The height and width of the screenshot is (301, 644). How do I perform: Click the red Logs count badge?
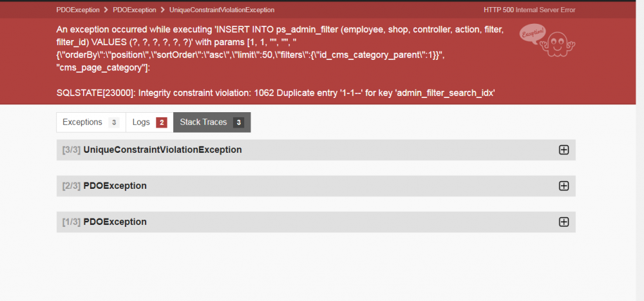coord(162,122)
